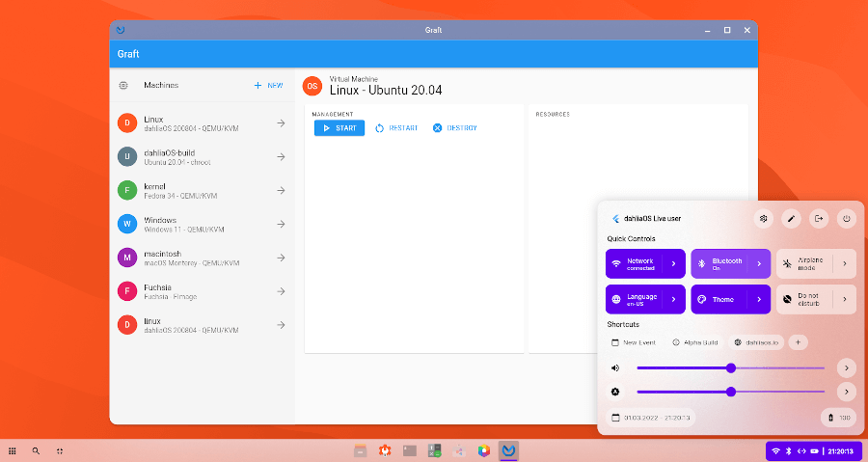Open the colorful hexagon app in taskbar

(x=484, y=450)
